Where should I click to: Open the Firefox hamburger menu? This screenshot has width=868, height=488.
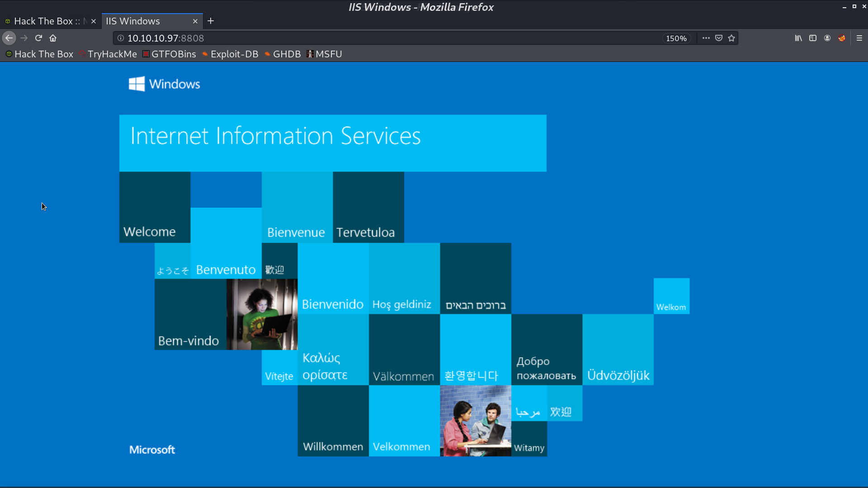tap(859, 38)
